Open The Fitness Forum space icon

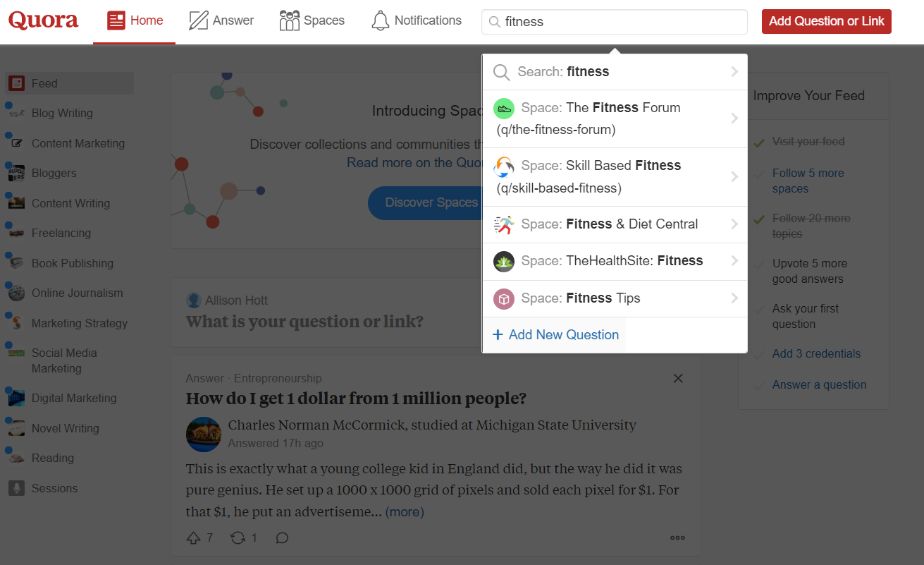coord(503,108)
